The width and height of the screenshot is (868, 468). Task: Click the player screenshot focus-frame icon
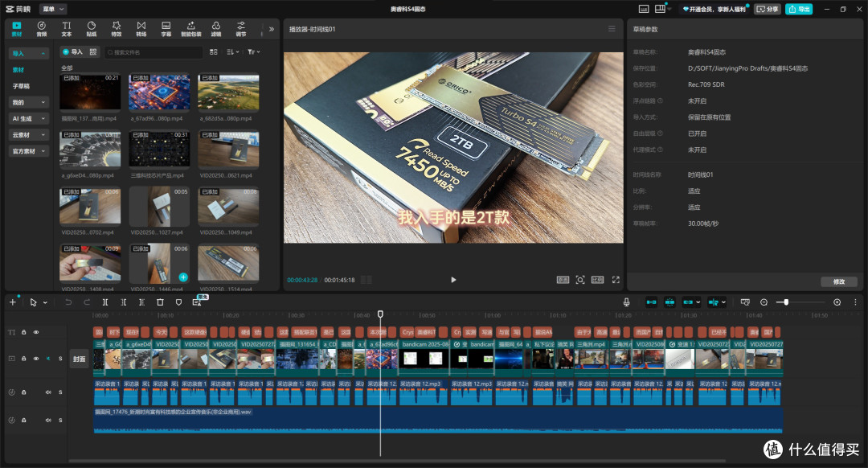[x=580, y=280]
